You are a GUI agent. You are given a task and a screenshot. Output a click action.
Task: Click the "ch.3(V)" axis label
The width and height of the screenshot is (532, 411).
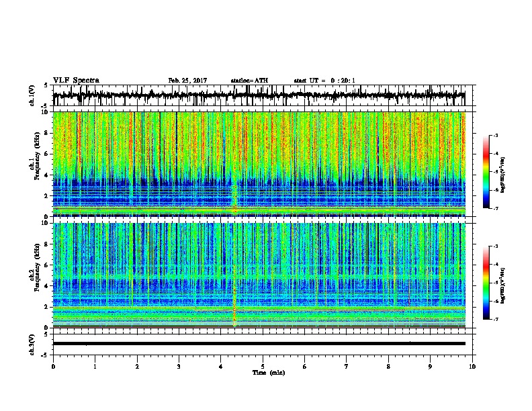[32, 345]
